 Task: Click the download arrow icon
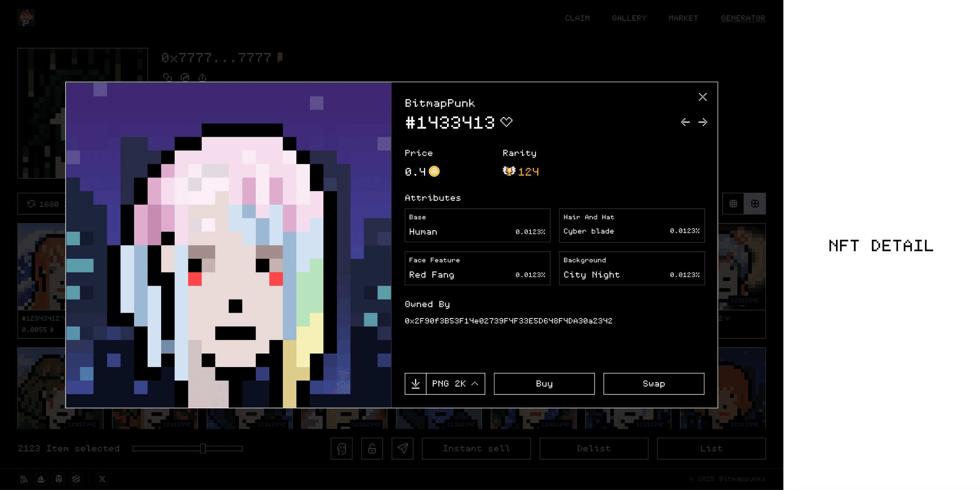pyautogui.click(x=415, y=383)
